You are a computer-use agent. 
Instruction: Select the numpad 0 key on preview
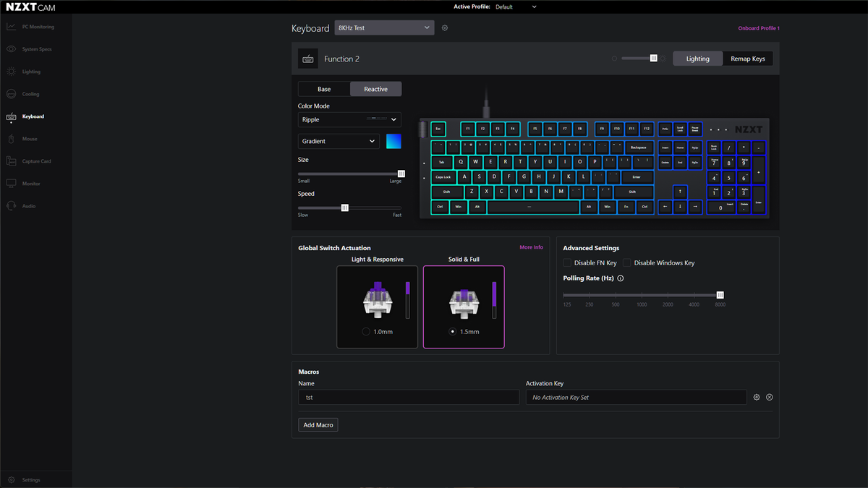[x=721, y=207]
